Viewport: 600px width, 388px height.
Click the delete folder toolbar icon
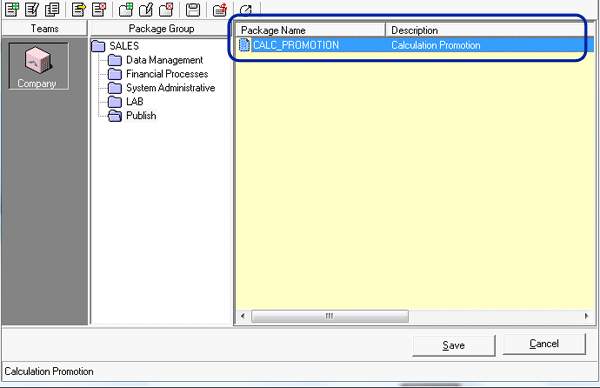point(166,10)
